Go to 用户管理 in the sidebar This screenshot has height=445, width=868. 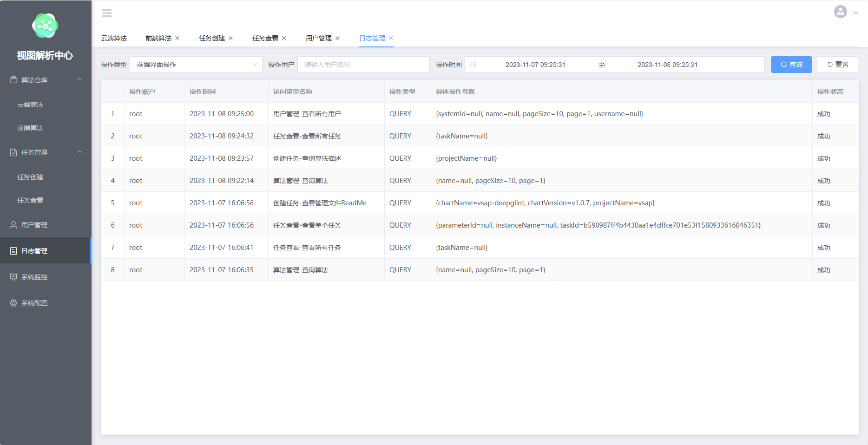click(x=46, y=225)
